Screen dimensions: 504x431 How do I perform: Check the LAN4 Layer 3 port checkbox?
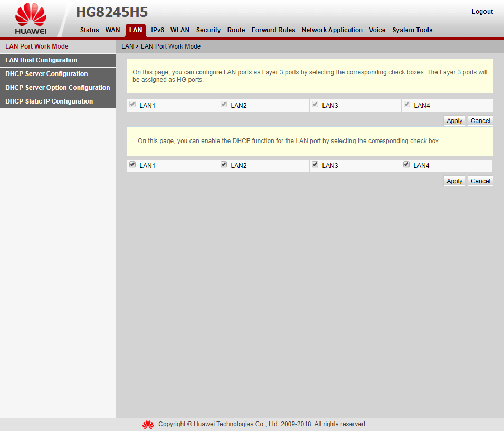pos(406,104)
